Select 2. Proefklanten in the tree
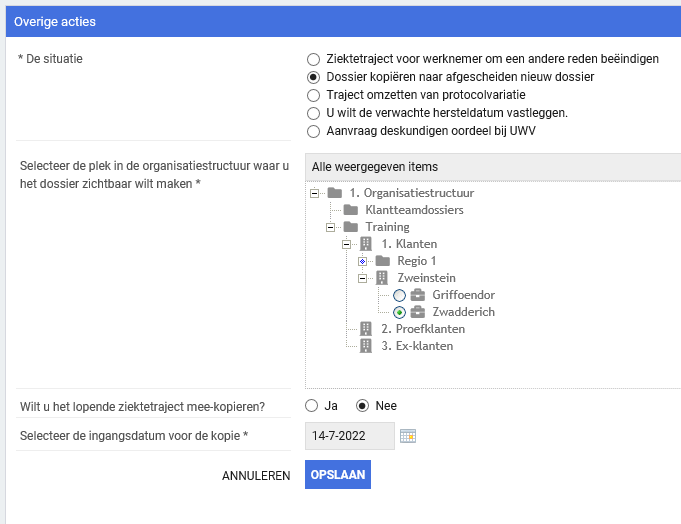681x524 pixels. [x=423, y=329]
